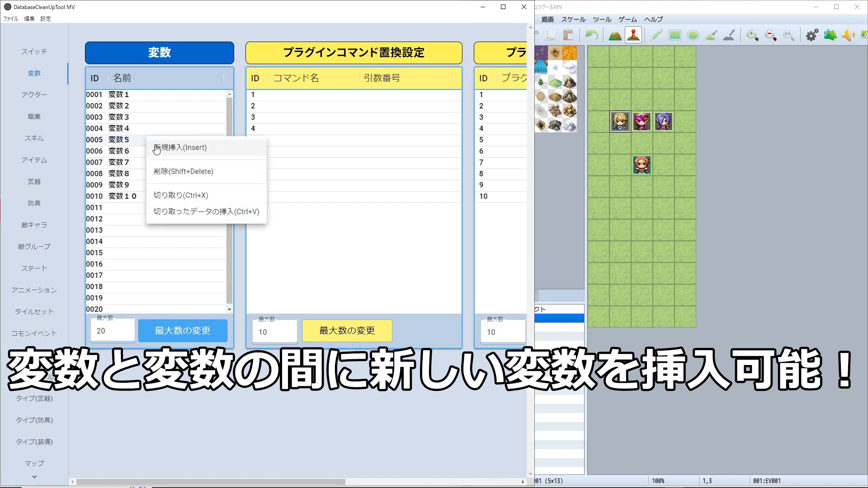Undo the last map edit

click(x=591, y=35)
